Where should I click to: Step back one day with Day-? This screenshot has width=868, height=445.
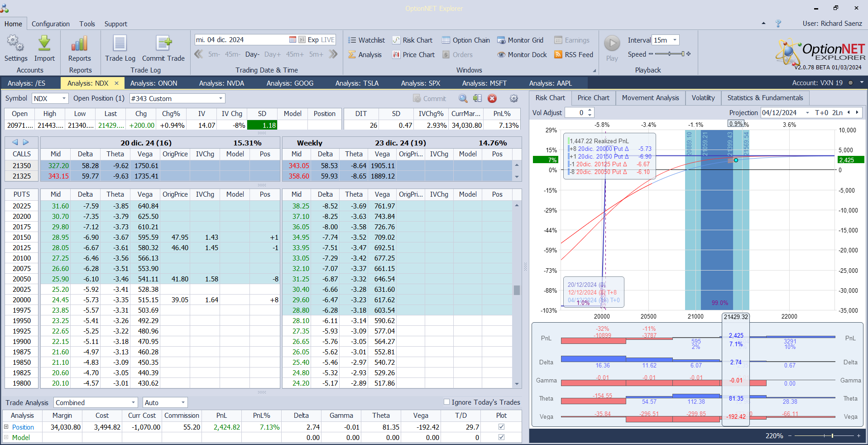tap(252, 54)
